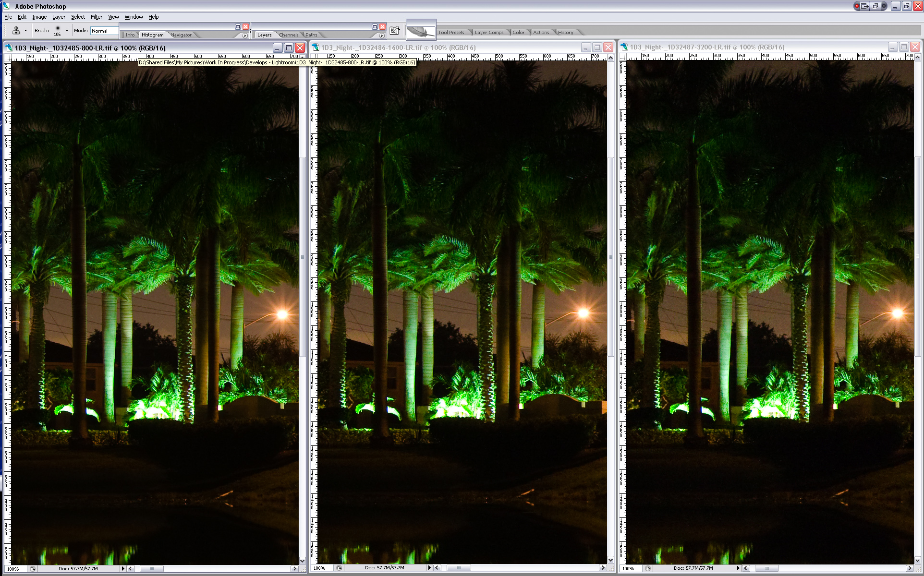Click the 3200-LR document window feather icon
This screenshot has width=924, height=576.
[x=624, y=47]
